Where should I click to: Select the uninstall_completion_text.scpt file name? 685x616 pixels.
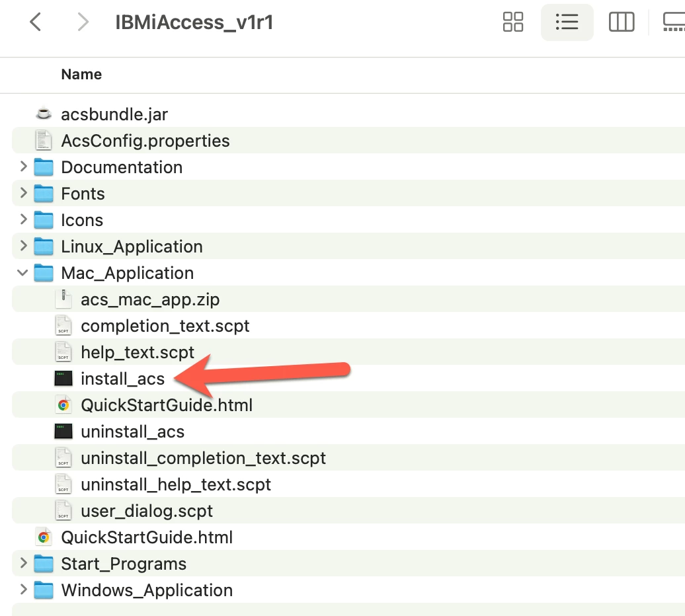click(204, 458)
